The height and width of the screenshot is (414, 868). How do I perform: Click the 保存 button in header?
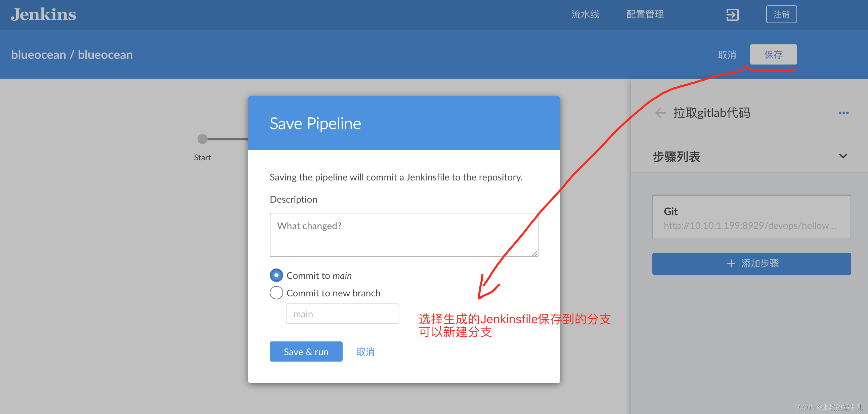pyautogui.click(x=773, y=55)
